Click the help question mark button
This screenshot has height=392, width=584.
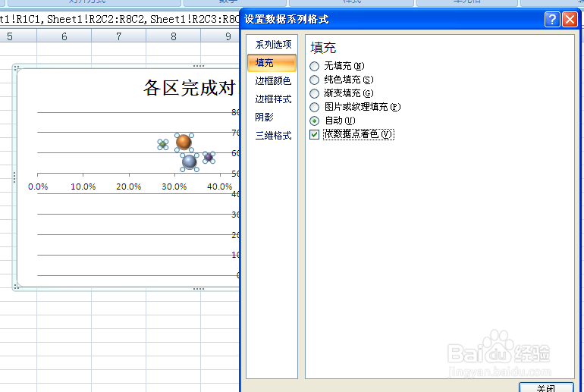tap(552, 20)
